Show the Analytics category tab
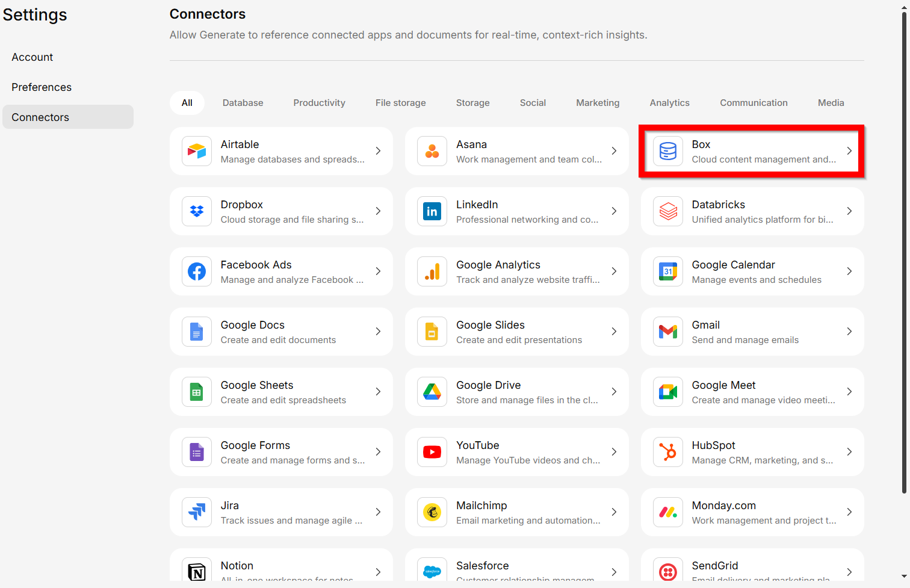 point(669,103)
